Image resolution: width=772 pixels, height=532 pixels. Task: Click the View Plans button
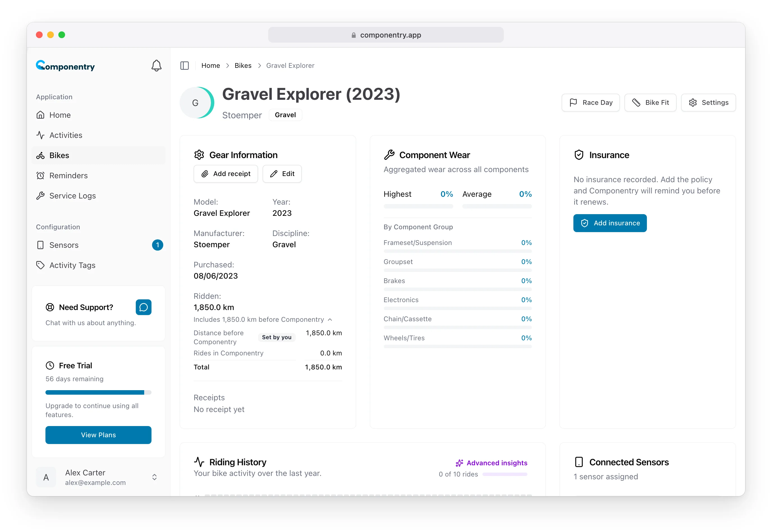pyautogui.click(x=98, y=435)
